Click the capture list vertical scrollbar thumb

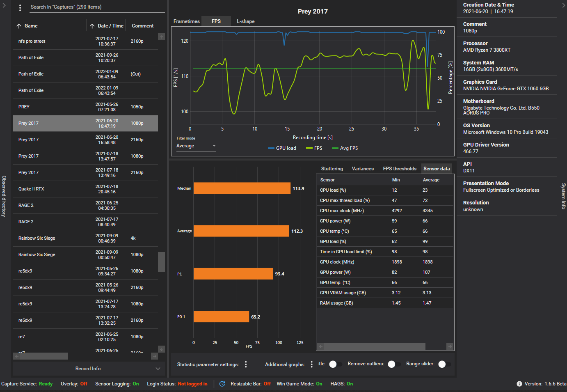click(x=162, y=262)
